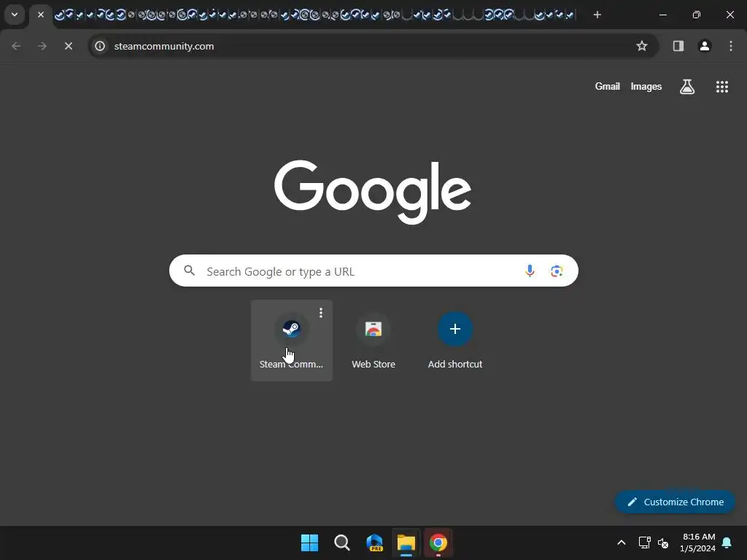Go forward to the next page
This screenshot has width=747, height=560.
point(42,46)
